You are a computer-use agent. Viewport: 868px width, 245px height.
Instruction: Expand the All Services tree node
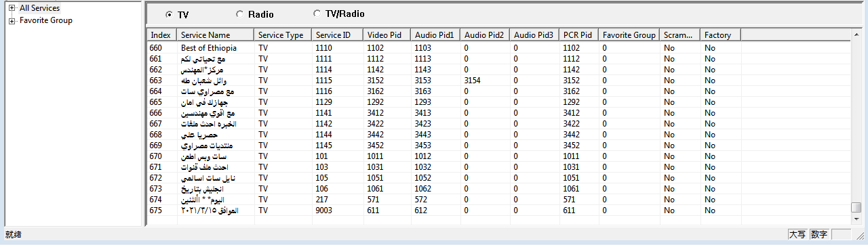(x=12, y=8)
